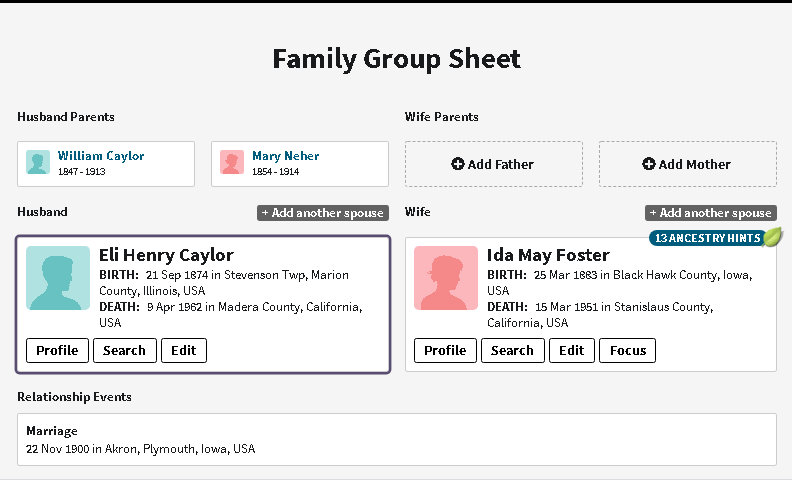Search records for Eli Henry Caylor
The height and width of the screenshot is (485, 792).
tap(125, 350)
